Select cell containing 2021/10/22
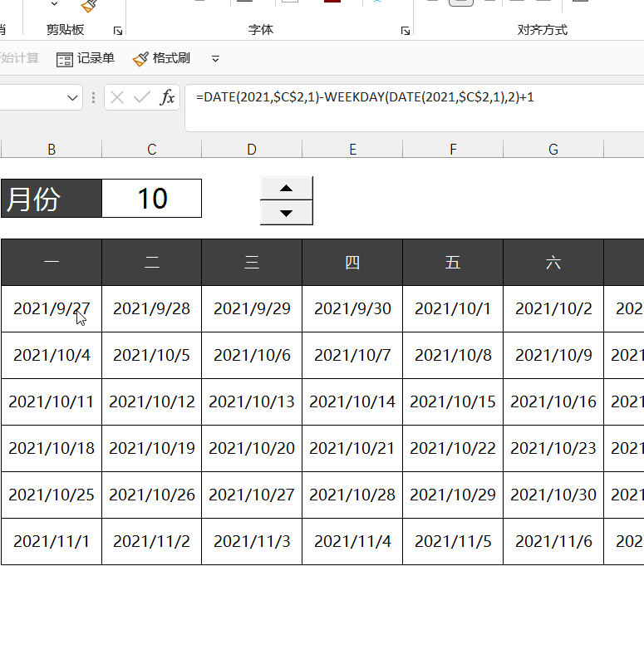Image resolution: width=644 pixels, height=650 pixels. pos(453,448)
